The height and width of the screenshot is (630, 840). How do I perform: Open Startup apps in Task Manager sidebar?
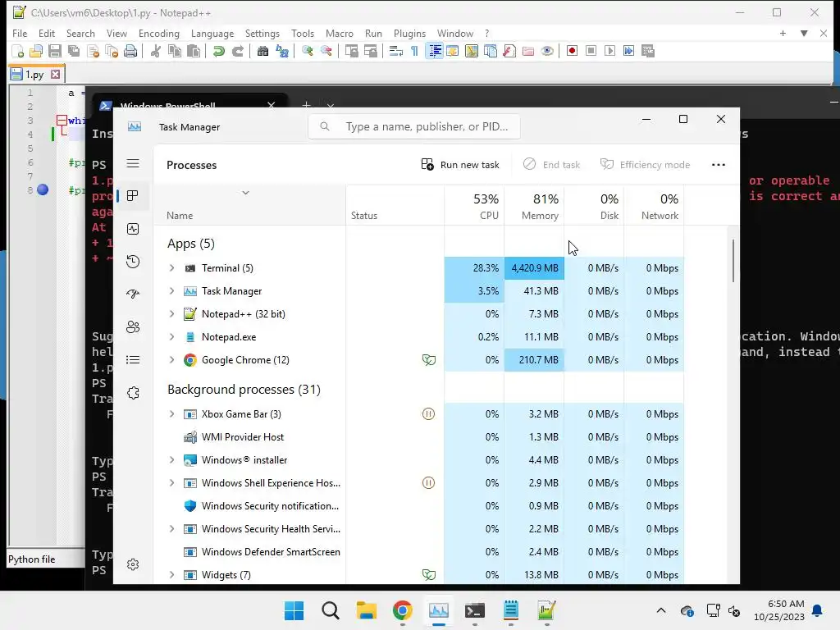[x=133, y=294]
